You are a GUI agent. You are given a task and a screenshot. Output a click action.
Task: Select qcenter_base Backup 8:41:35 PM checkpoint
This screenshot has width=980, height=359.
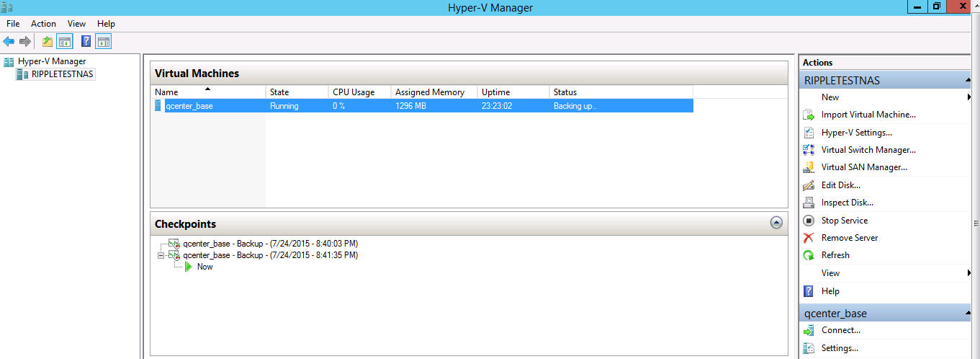(271, 255)
